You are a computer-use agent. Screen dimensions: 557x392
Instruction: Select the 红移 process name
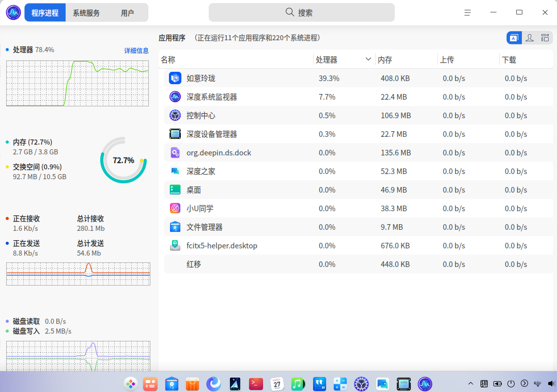tap(194, 264)
